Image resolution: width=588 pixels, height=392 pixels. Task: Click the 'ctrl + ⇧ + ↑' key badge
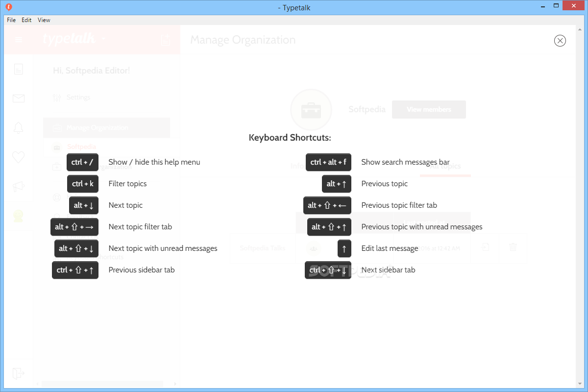tap(75, 270)
